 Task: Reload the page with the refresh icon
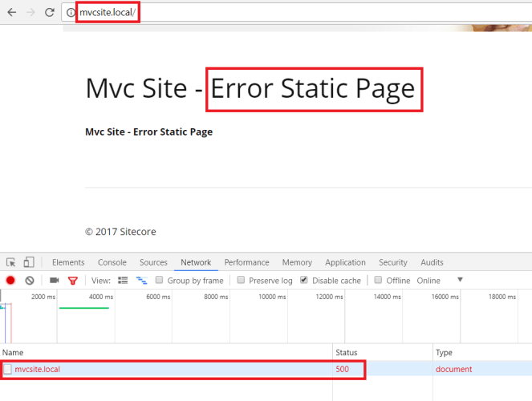pyautogui.click(x=50, y=13)
